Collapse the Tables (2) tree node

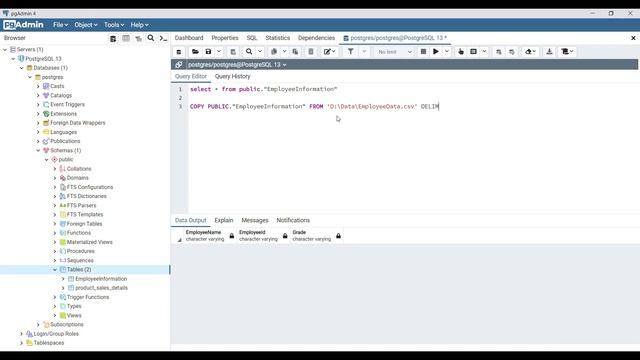[x=55, y=270]
